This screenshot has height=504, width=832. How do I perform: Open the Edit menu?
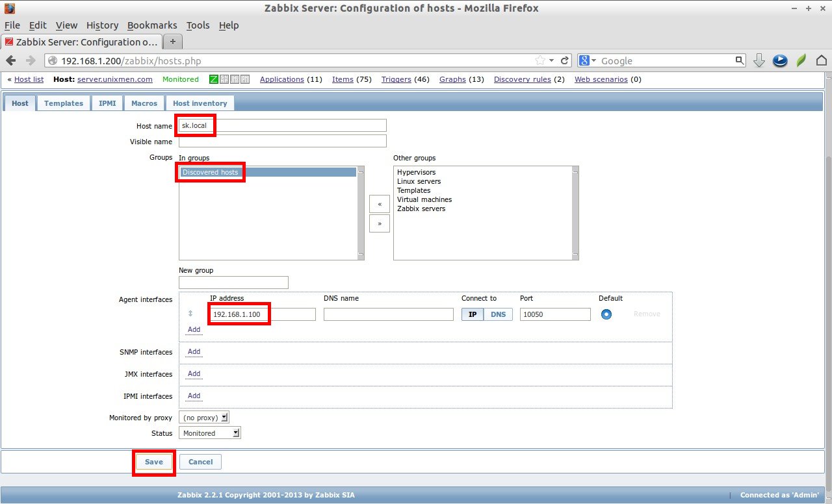[x=38, y=25]
